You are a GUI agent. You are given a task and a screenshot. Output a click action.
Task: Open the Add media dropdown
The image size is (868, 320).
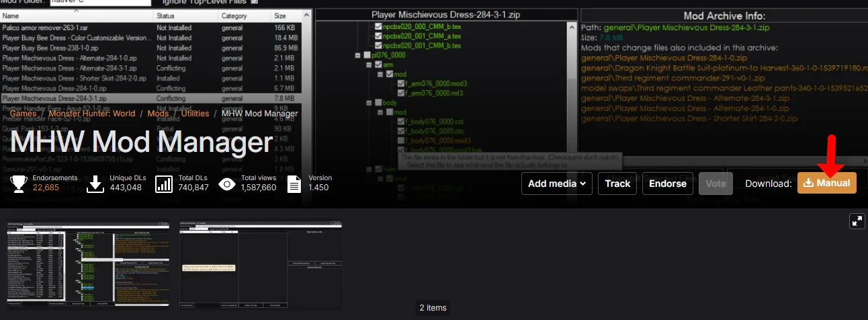coord(556,184)
